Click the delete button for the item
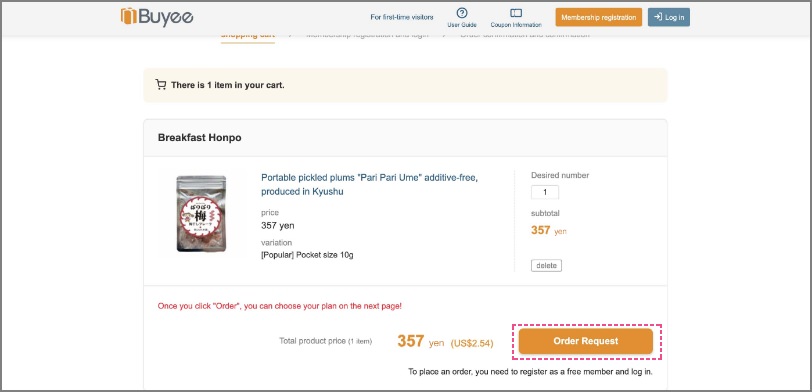 click(546, 266)
